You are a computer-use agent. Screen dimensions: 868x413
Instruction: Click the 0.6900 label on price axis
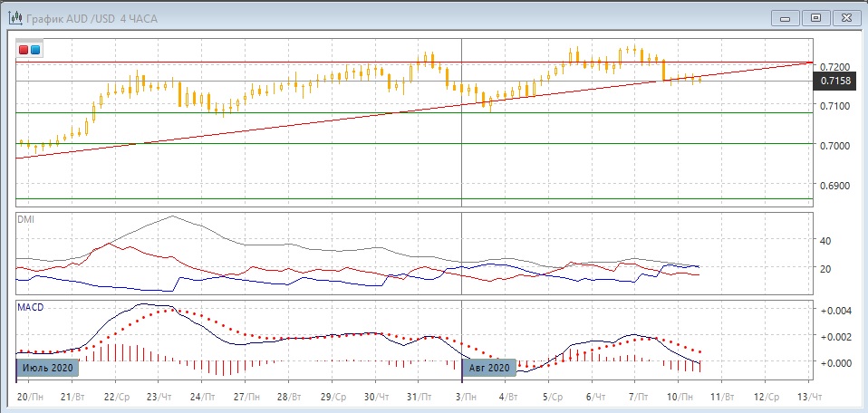[834, 185]
